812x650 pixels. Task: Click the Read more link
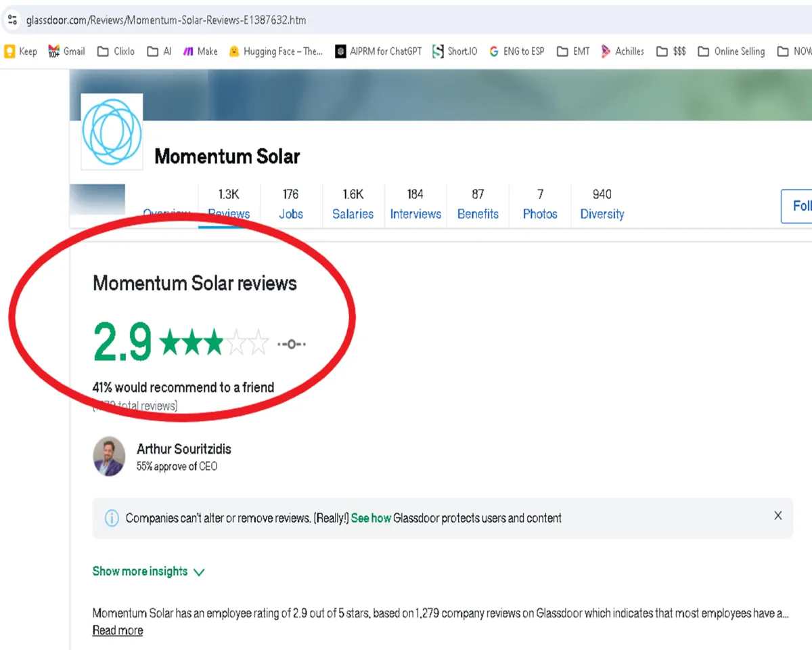click(118, 630)
